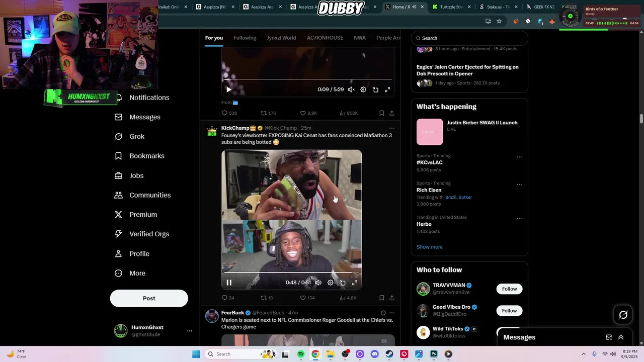Bookmark the KickChamp post
644x362 pixels.
click(382, 298)
